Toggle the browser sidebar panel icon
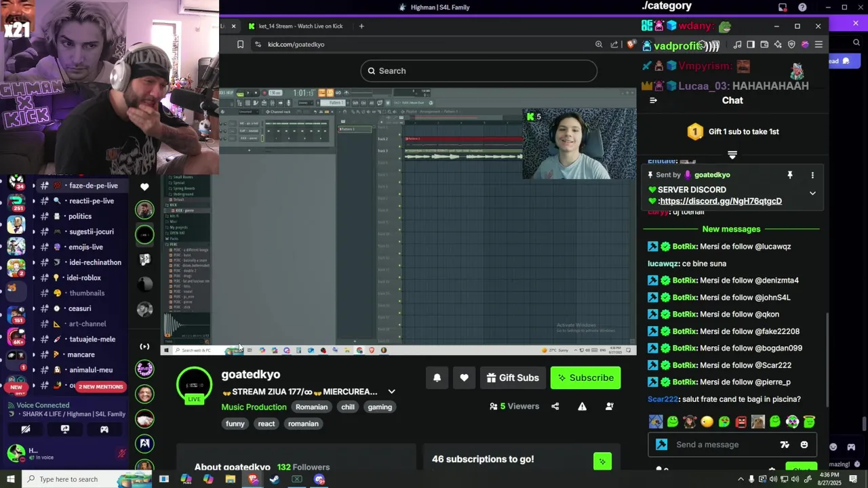The height and width of the screenshot is (488, 868). pos(751,44)
